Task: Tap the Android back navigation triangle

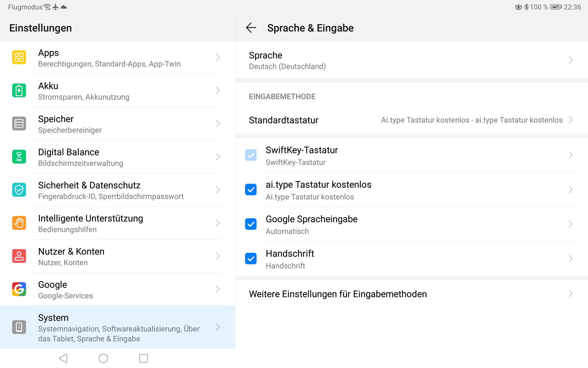Action: coord(63,358)
